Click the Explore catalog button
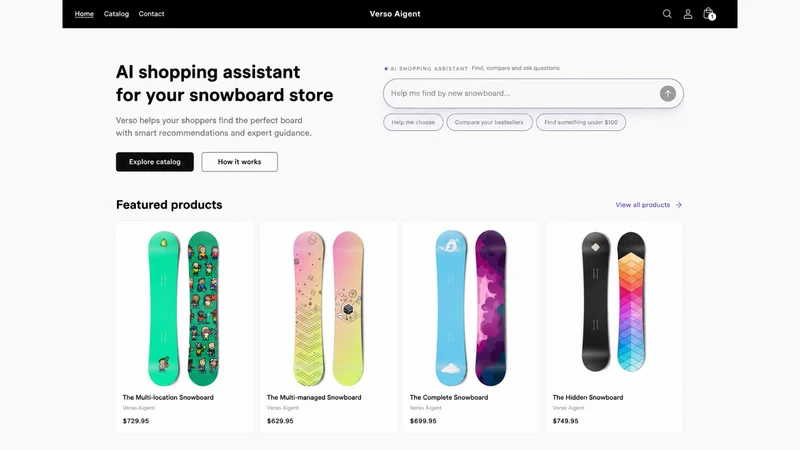This screenshot has height=450, width=800. point(155,162)
